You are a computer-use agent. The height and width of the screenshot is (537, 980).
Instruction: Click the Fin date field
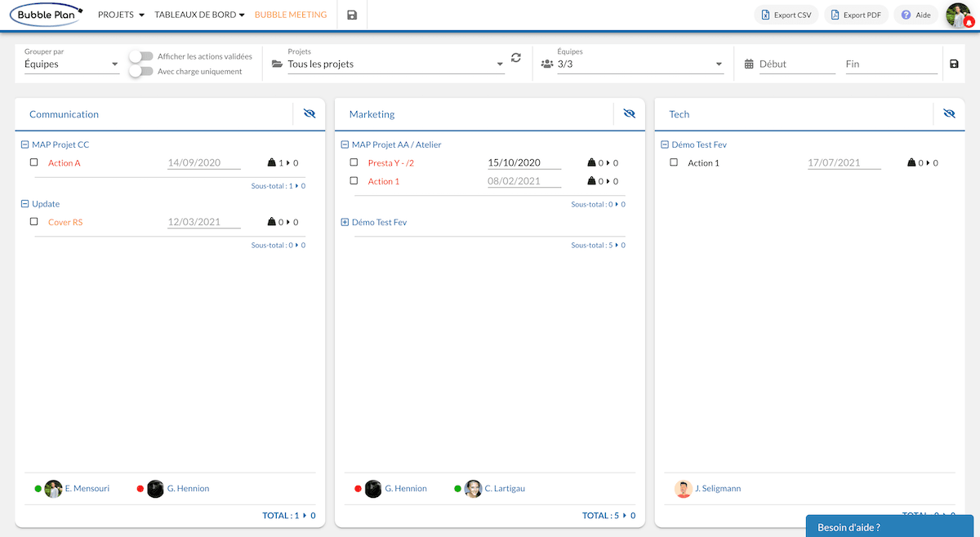click(891, 64)
